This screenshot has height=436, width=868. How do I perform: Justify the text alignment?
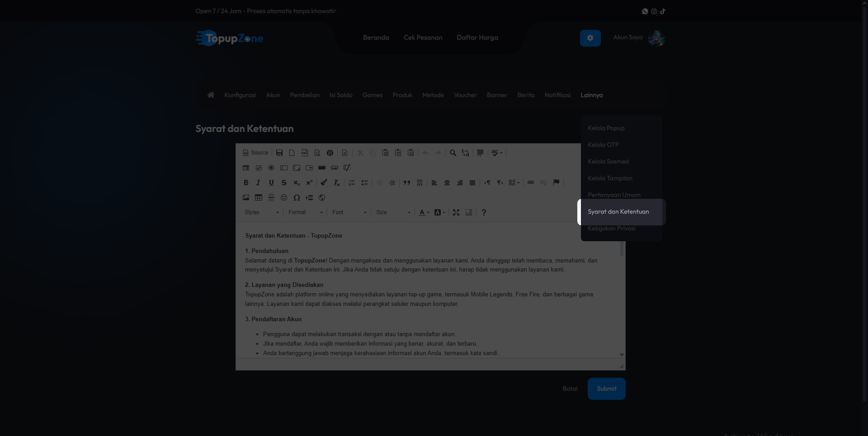tap(472, 183)
